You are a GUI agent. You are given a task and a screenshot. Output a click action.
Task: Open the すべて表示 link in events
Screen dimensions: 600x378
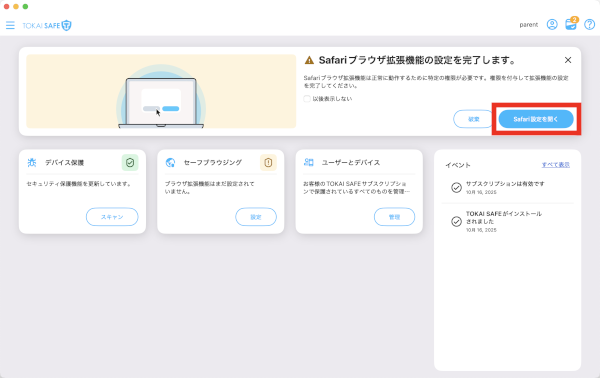coord(556,165)
